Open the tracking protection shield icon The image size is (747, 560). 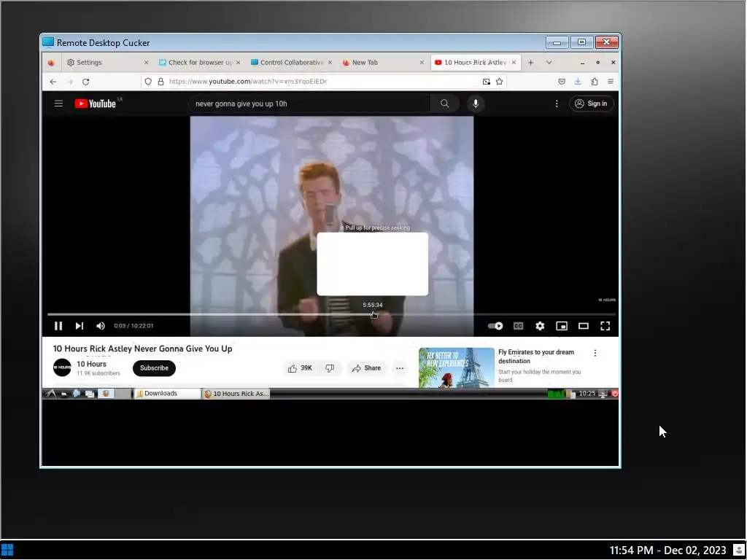pyautogui.click(x=148, y=82)
